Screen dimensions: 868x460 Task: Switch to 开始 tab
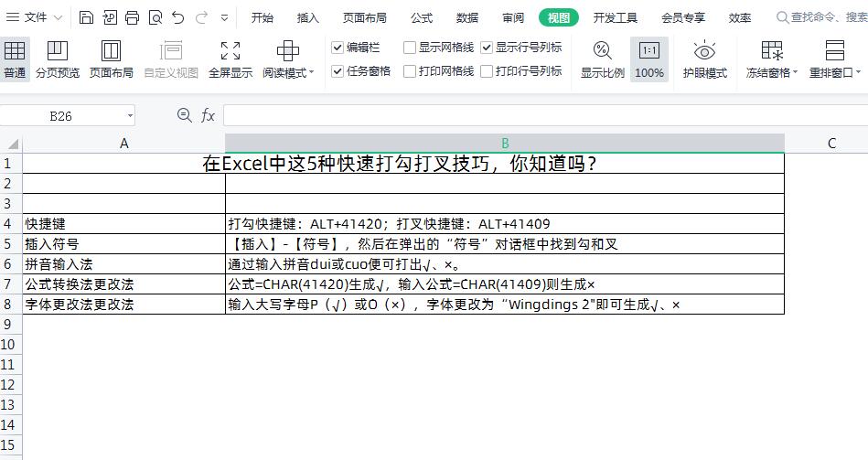[x=262, y=17]
